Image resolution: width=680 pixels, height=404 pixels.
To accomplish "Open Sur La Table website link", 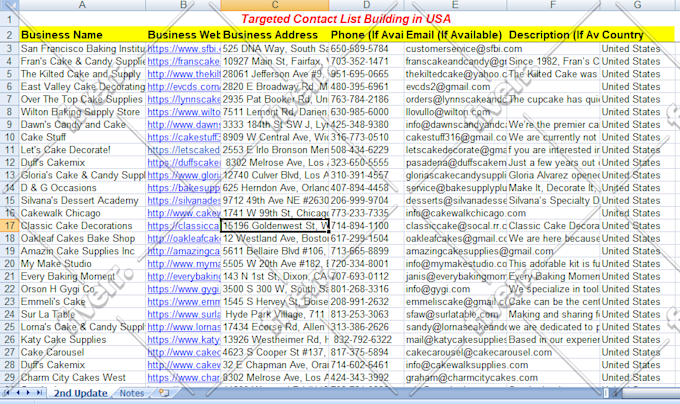I will click(184, 314).
